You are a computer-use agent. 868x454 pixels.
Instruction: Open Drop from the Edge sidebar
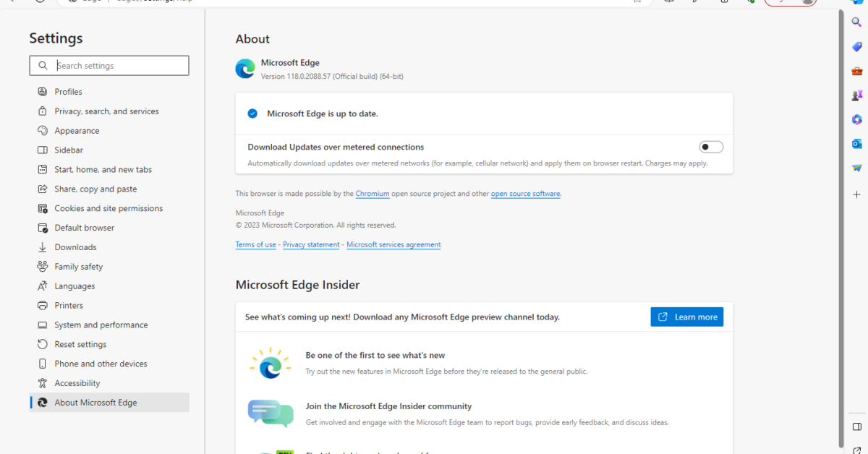click(x=856, y=167)
